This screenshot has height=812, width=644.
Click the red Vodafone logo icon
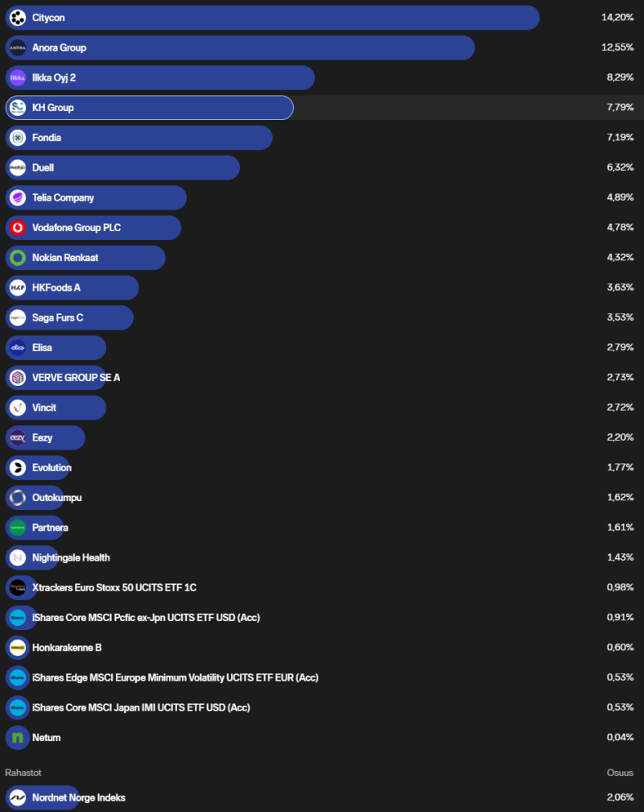click(x=18, y=228)
